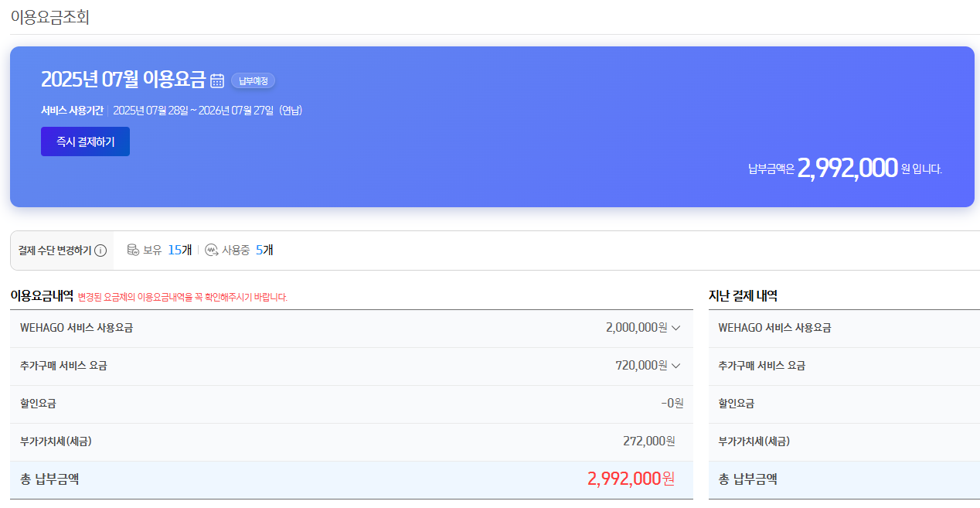
Task: Click the red 2,992,000원 총 납부금액
Action: click(631, 479)
